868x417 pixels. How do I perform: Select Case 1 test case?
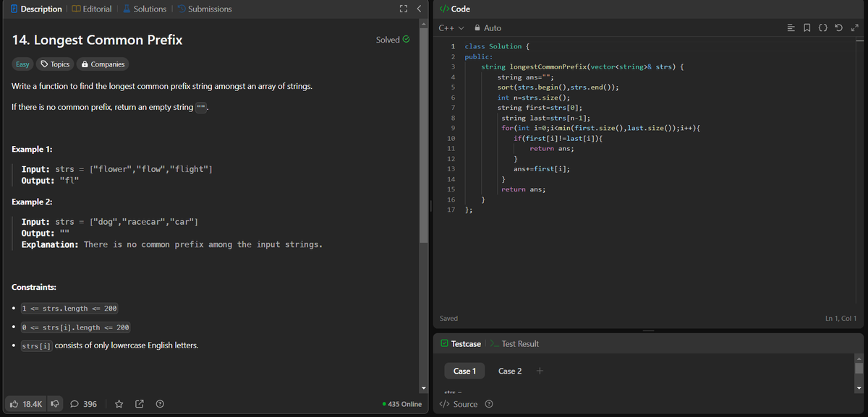(x=464, y=371)
